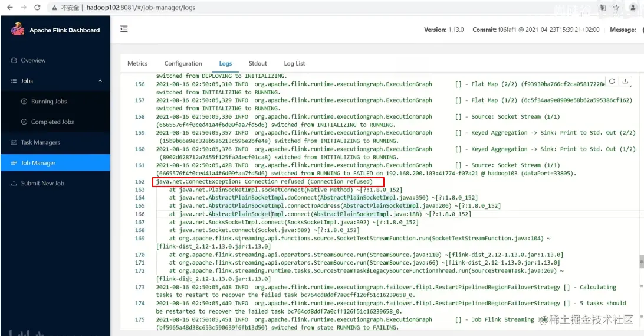Reload the browser page

(x=37, y=8)
